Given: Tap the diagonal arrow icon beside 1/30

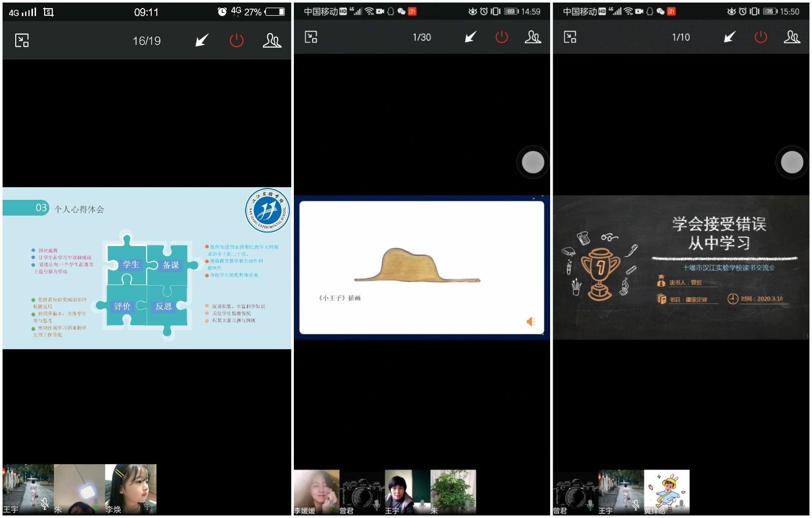Looking at the screenshot, I should pyautogui.click(x=470, y=37).
